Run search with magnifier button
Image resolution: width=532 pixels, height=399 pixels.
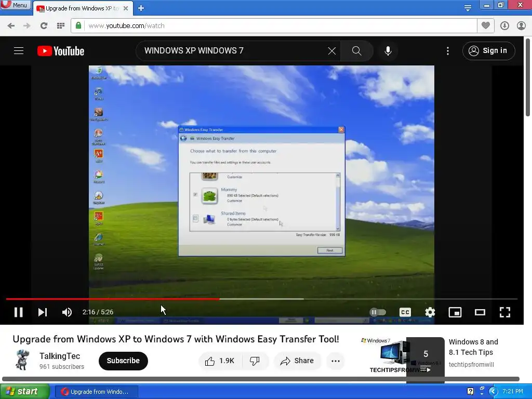pos(356,51)
